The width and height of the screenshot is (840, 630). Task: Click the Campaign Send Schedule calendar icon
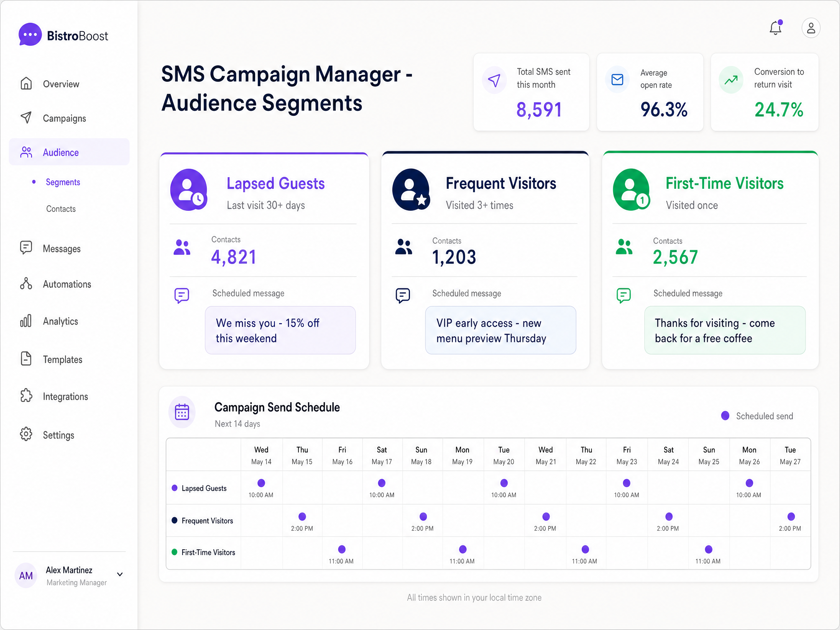[x=182, y=412]
